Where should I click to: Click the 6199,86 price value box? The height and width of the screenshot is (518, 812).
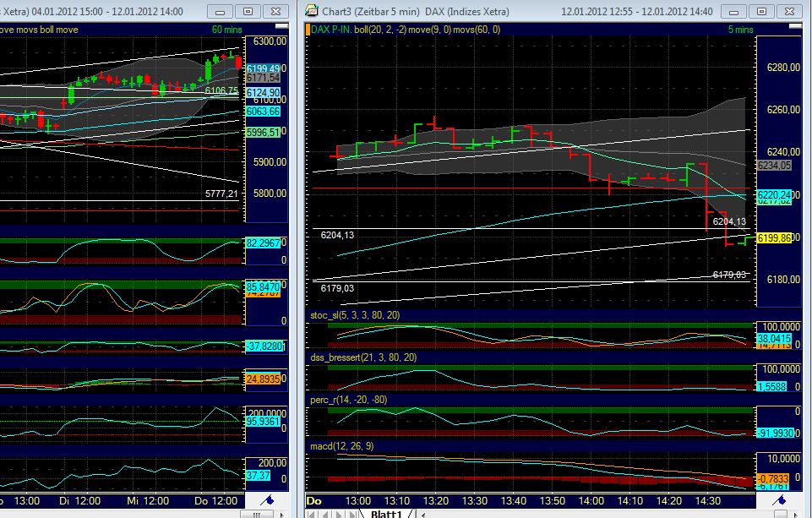(777, 238)
